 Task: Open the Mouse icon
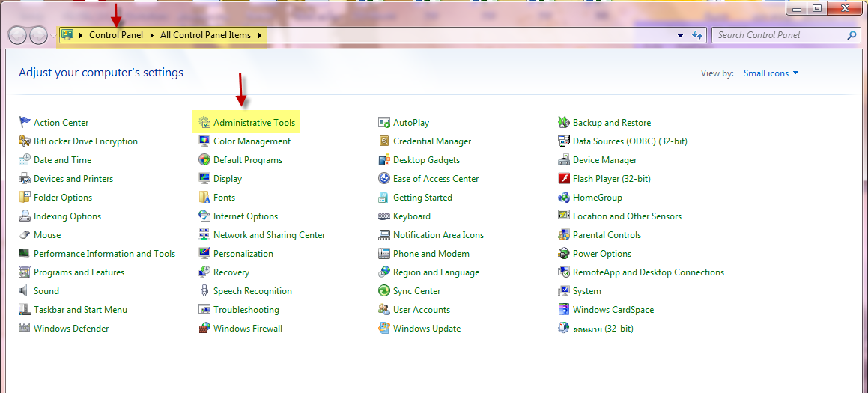point(25,235)
